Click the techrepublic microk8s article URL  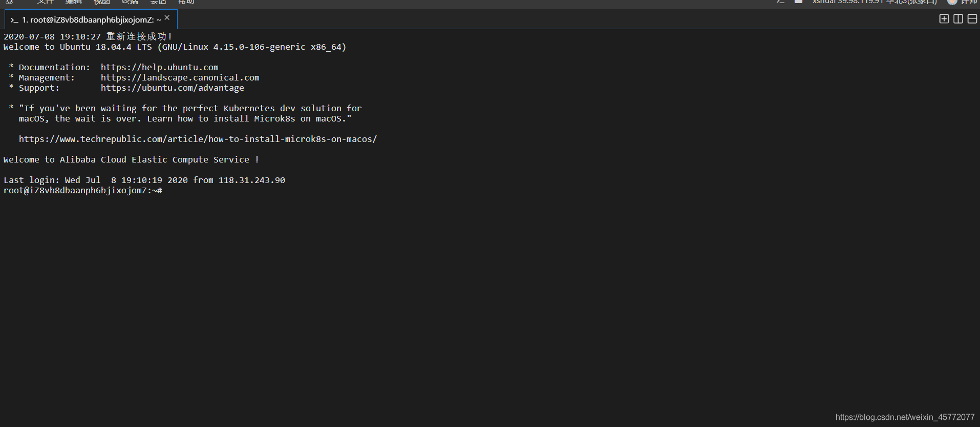(198, 139)
